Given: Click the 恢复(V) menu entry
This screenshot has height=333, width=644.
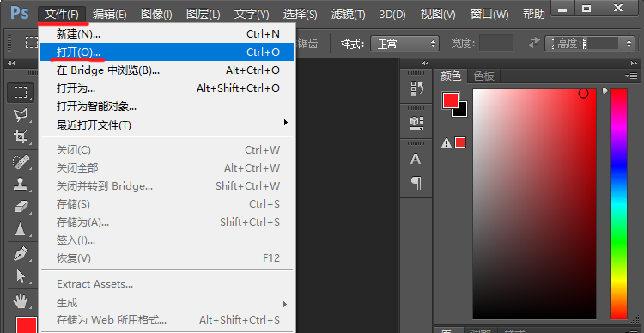Looking at the screenshot, I should point(167,258).
